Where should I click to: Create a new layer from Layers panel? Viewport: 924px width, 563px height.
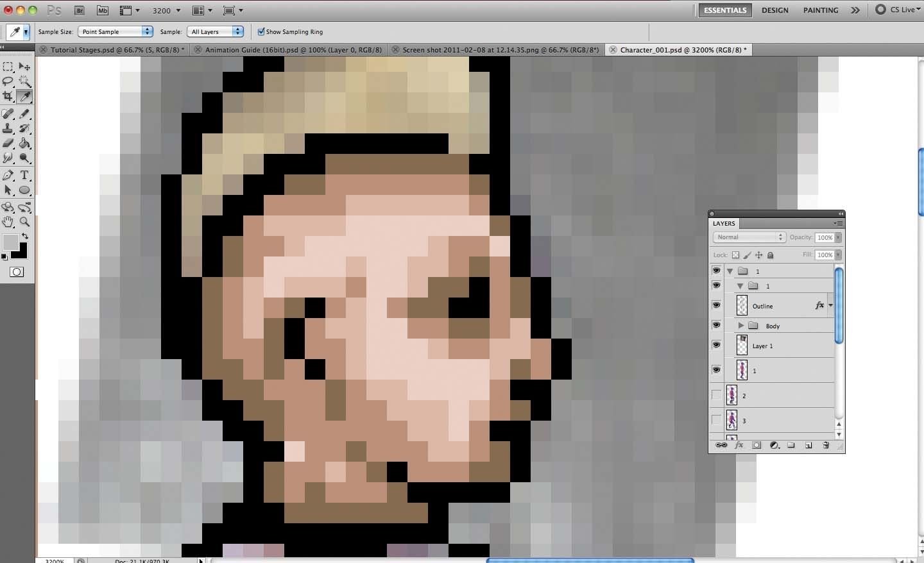pos(809,445)
